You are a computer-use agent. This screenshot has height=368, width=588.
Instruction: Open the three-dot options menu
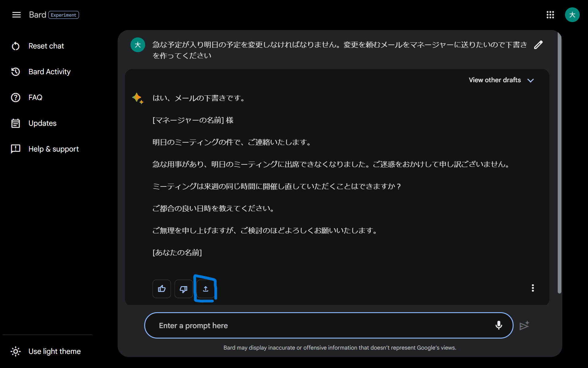533,288
